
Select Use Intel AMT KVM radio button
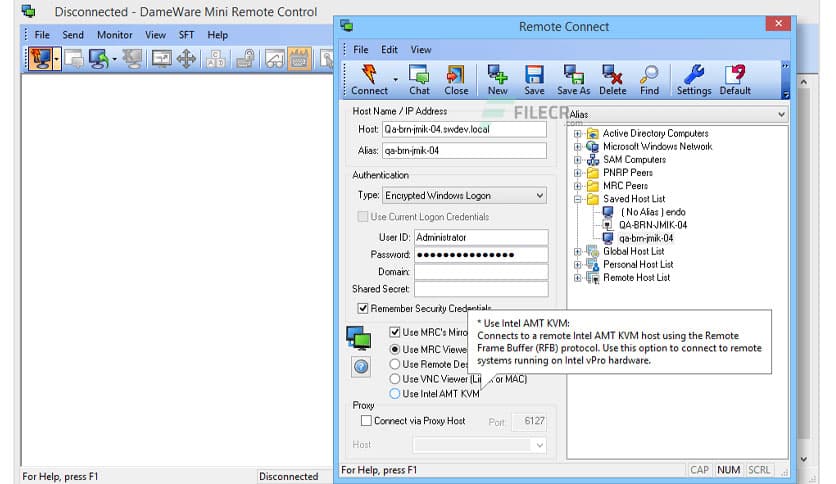pyautogui.click(x=395, y=394)
